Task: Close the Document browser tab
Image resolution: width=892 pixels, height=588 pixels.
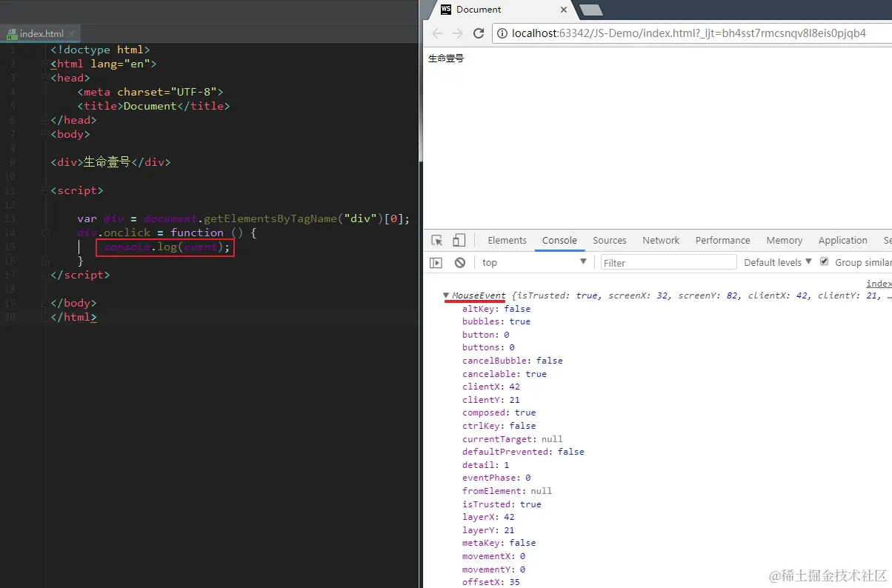Action: point(564,10)
